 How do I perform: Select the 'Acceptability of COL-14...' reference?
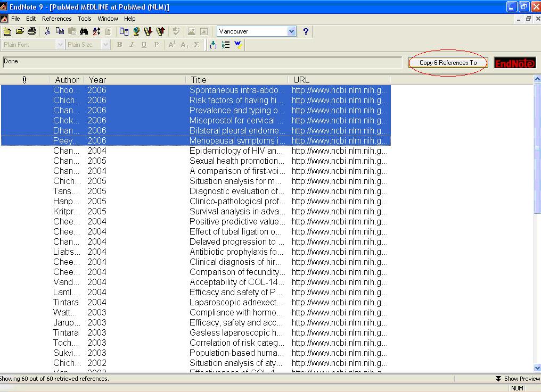click(x=195, y=282)
